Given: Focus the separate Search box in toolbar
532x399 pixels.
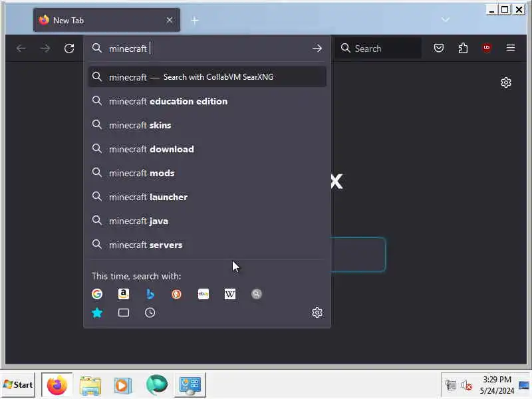Looking at the screenshot, I should click(378, 49).
